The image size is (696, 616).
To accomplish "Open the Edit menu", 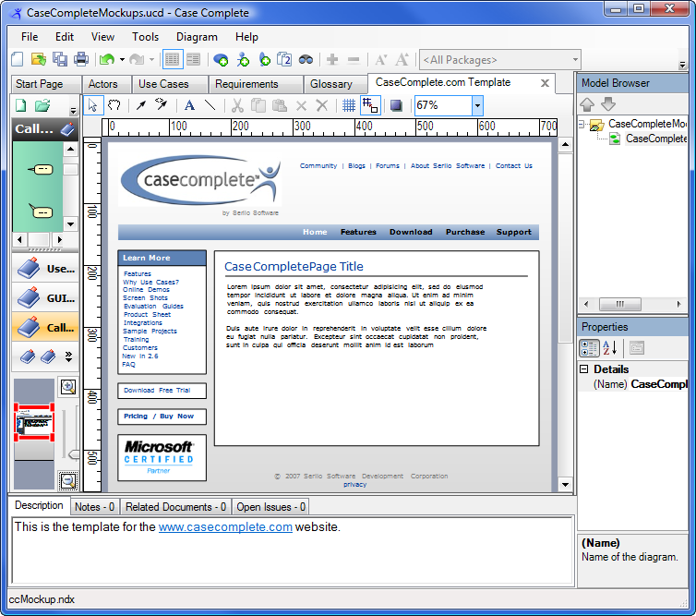I will pyautogui.click(x=65, y=37).
